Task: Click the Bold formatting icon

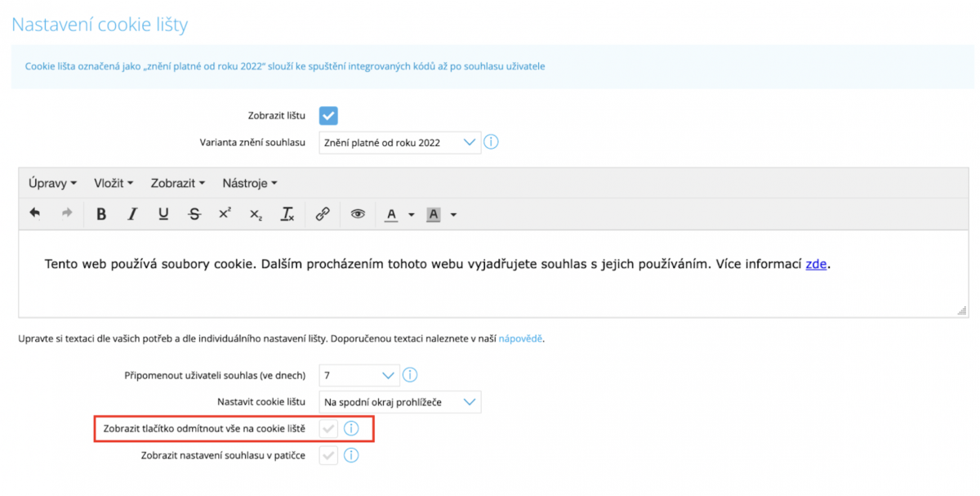Action: pyautogui.click(x=101, y=214)
